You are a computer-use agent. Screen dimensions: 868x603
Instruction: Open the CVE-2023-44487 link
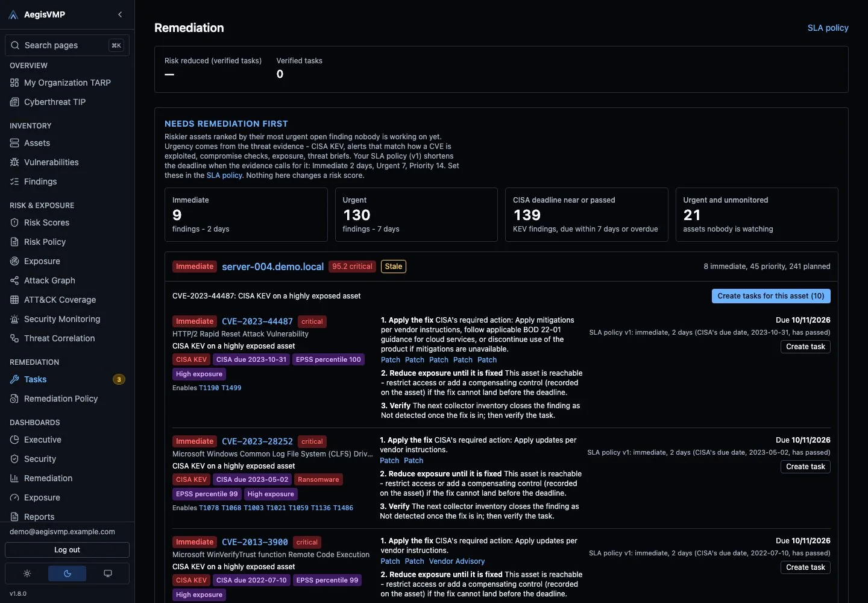click(x=257, y=321)
